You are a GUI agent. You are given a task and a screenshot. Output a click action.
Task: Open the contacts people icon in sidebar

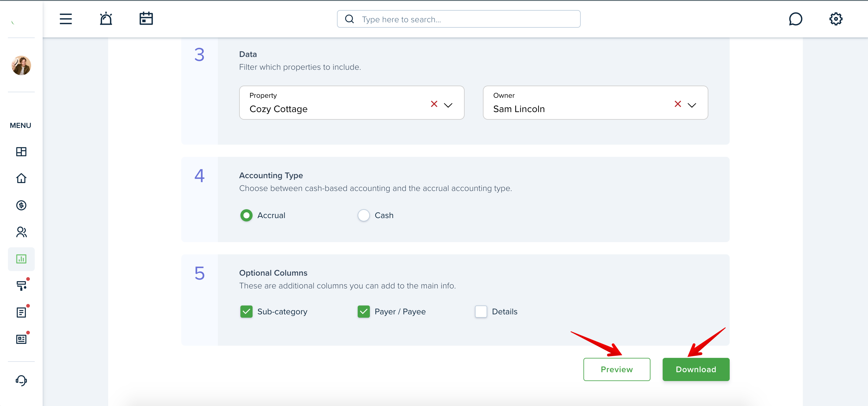click(x=21, y=232)
